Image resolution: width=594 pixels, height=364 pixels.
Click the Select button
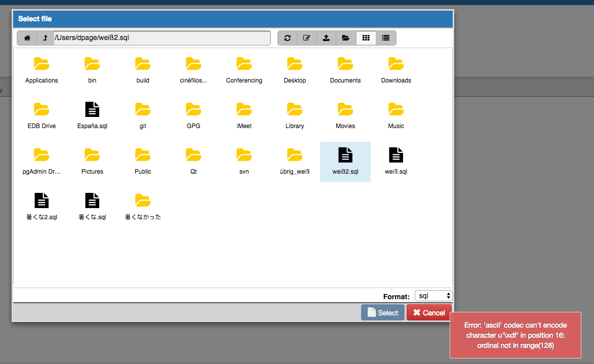tap(382, 313)
